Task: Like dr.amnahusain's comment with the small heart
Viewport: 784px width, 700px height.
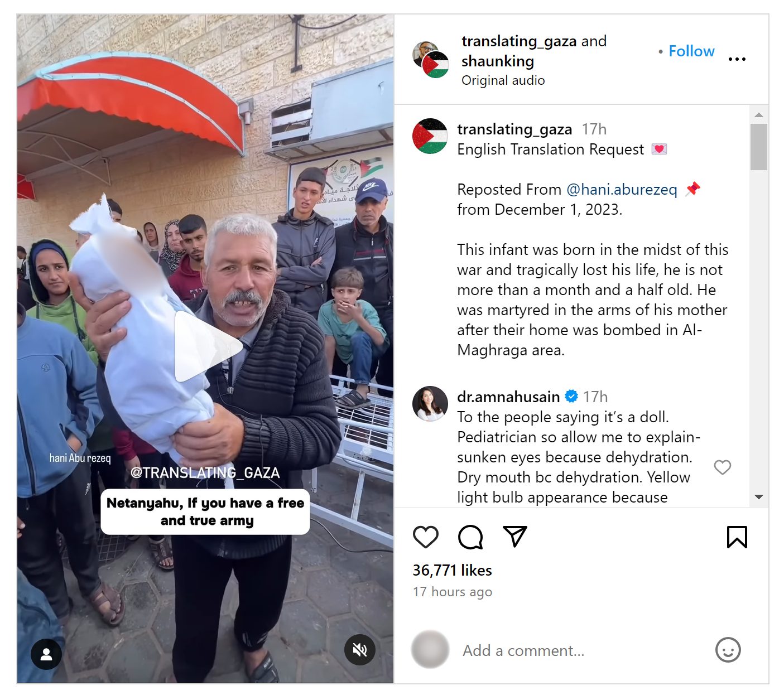Action: click(x=723, y=467)
